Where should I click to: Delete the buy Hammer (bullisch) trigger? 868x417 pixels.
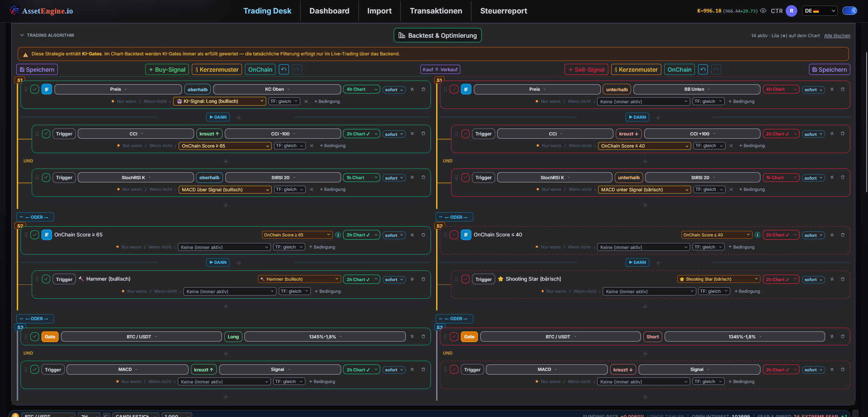423,279
